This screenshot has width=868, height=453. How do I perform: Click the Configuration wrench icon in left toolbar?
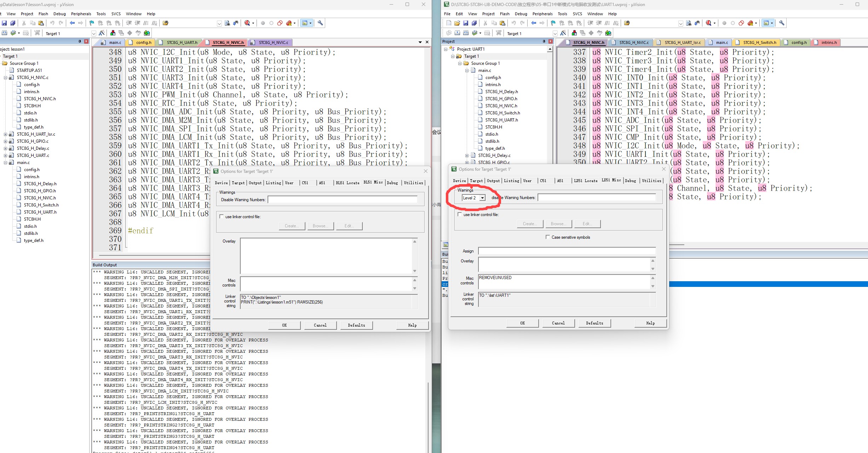[320, 23]
